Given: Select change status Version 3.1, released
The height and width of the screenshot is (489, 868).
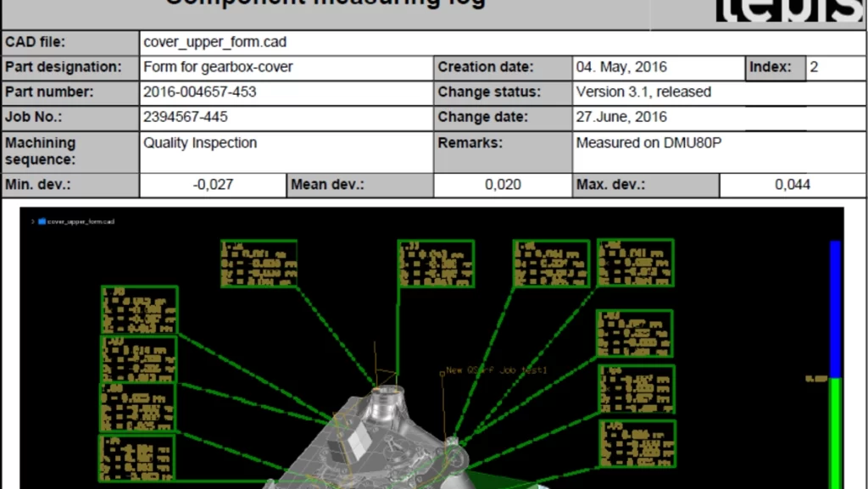Looking at the screenshot, I should pos(643,92).
